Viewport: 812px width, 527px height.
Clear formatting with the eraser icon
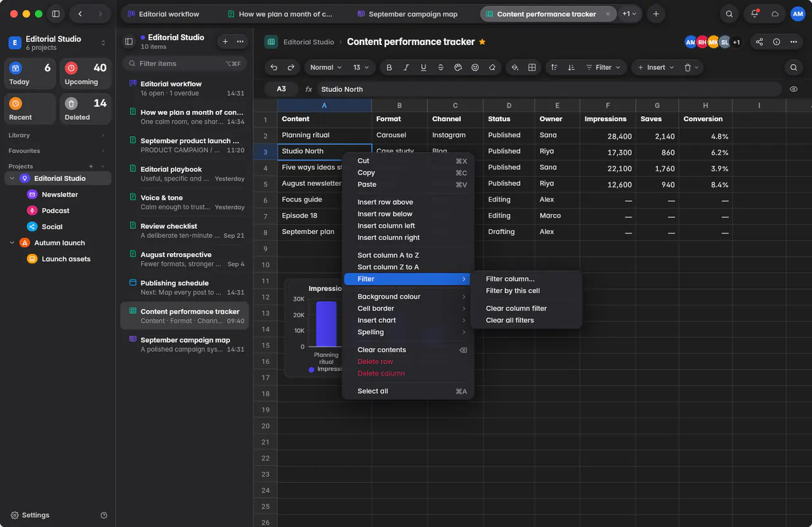[x=492, y=67]
